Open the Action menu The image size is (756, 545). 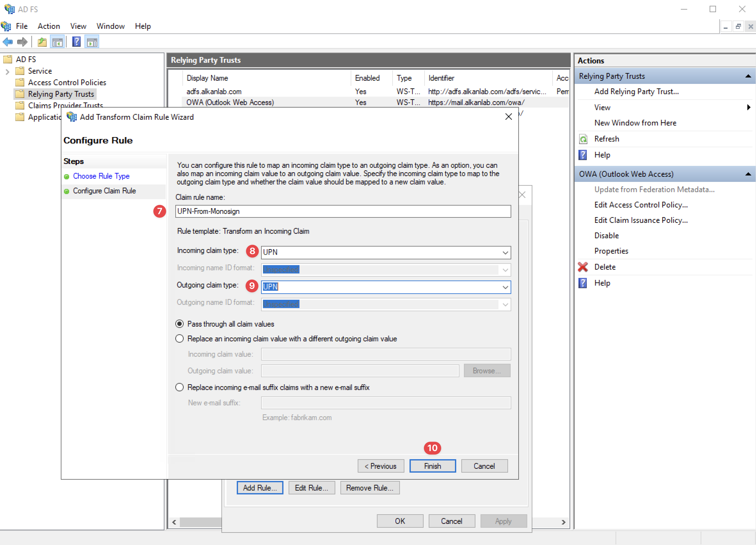[x=49, y=26]
